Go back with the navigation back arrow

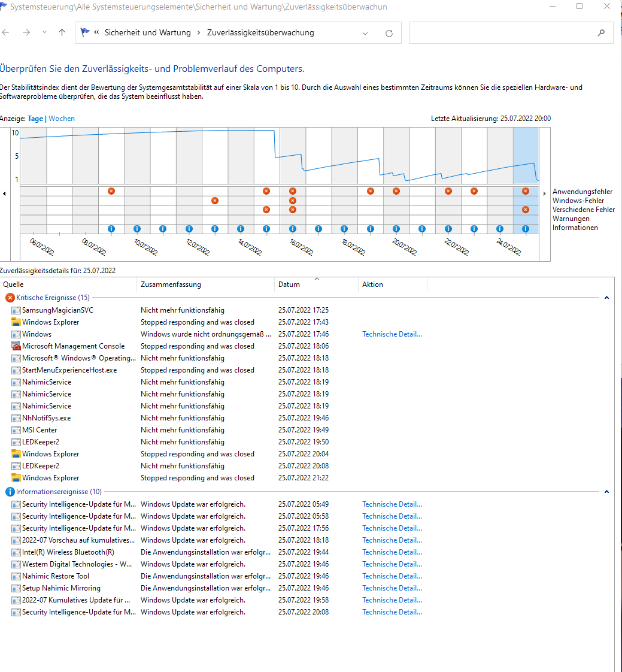(x=5, y=32)
